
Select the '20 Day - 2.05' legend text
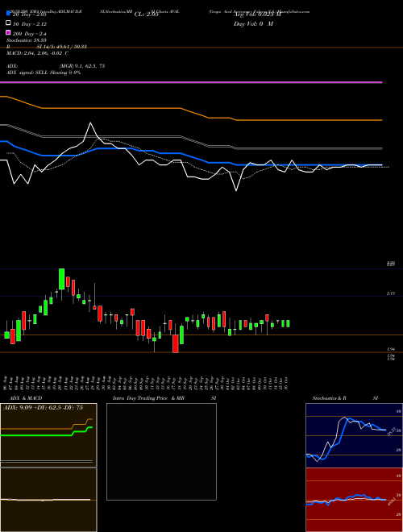(x=30, y=15)
